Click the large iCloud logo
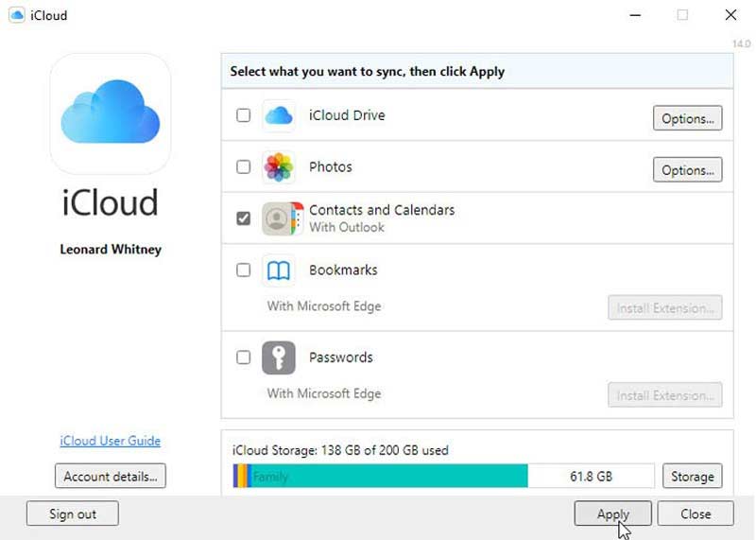Image resolution: width=756 pixels, height=540 pixels. (x=111, y=113)
